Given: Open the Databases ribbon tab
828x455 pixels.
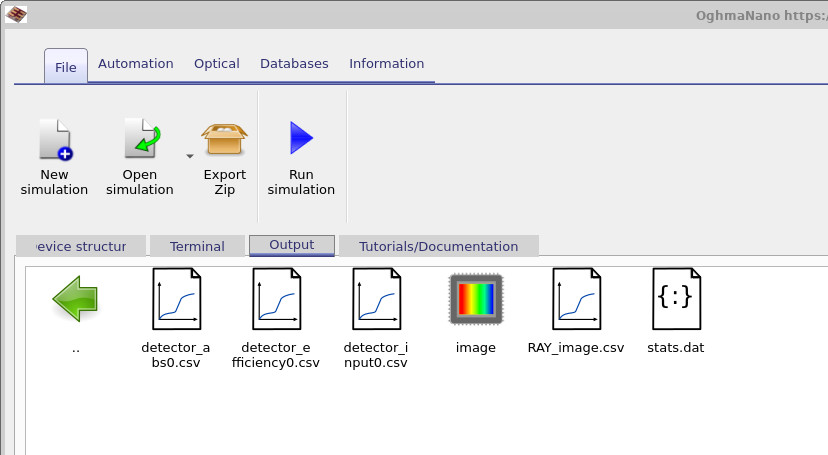Looking at the screenshot, I should tap(294, 63).
